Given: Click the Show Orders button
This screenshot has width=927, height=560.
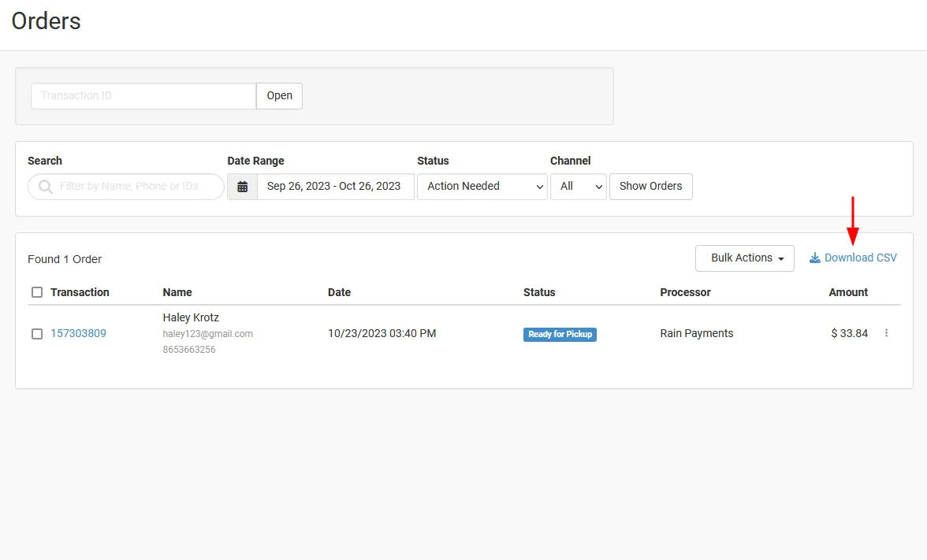Looking at the screenshot, I should point(651,187).
